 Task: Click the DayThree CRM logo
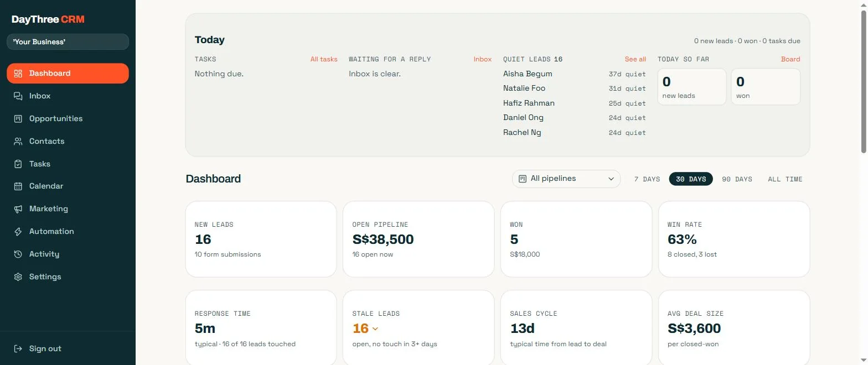click(x=48, y=19)
